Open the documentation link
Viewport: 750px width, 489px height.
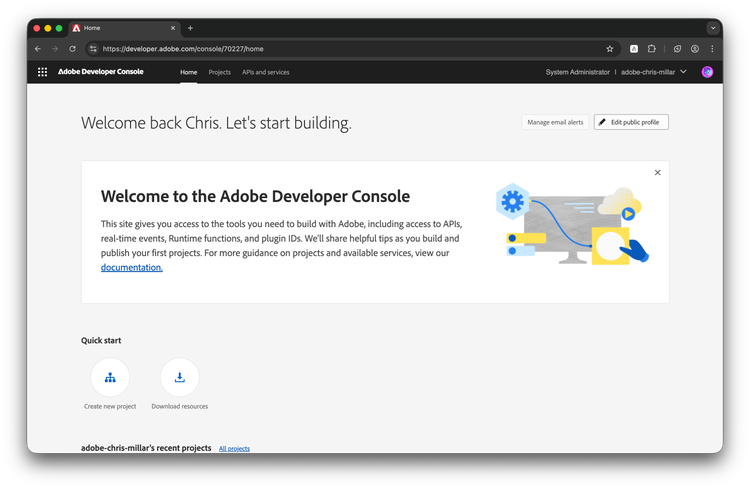[x=131, y=268]
